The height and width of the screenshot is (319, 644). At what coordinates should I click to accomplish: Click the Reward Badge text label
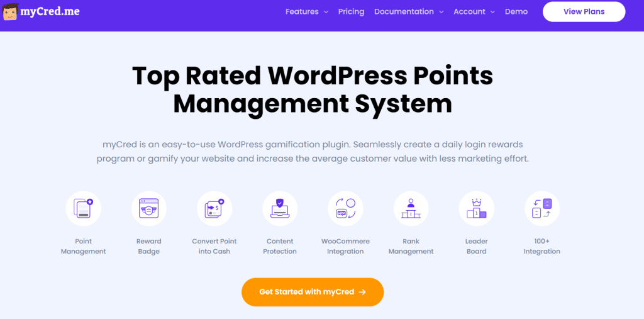[148, 246]
